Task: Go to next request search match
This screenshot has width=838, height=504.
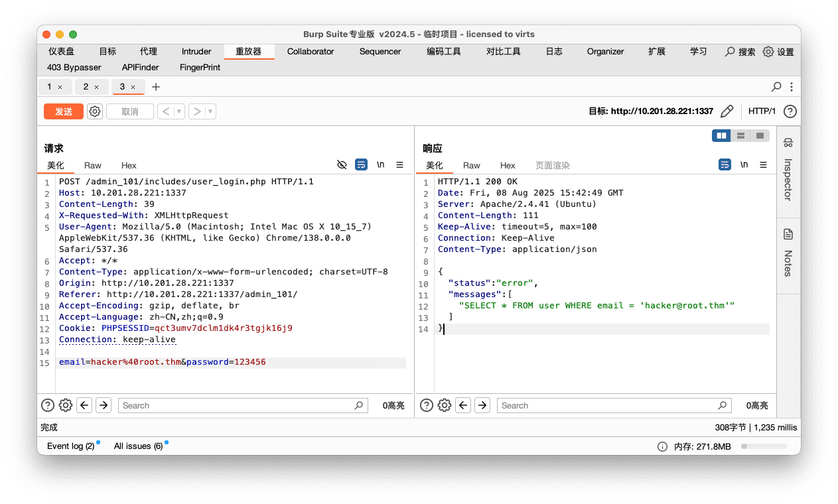Action: (x=104, y=405)
